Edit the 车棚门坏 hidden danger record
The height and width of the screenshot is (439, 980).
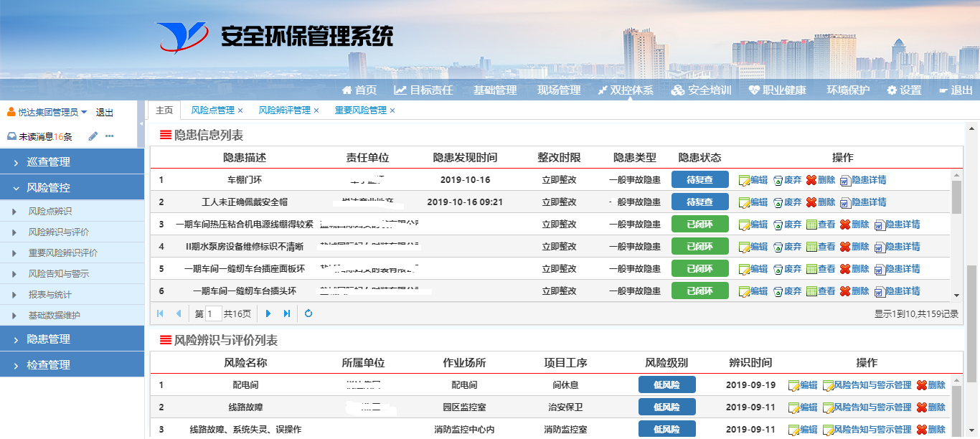pyautogui.click(x=753, y=179)
